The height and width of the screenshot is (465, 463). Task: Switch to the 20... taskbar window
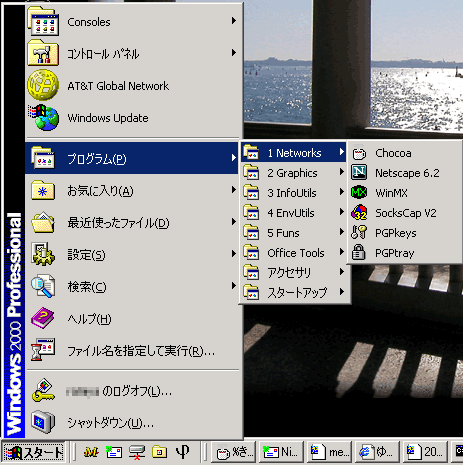tap(424, 452)
